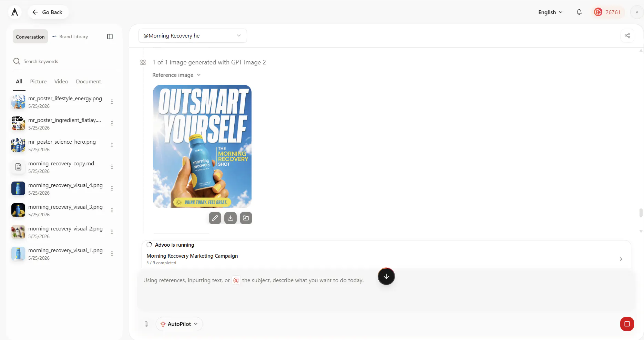Collapse the sidebar panel
This screenshot has height=340, width=644.
(x=110, y=37)
